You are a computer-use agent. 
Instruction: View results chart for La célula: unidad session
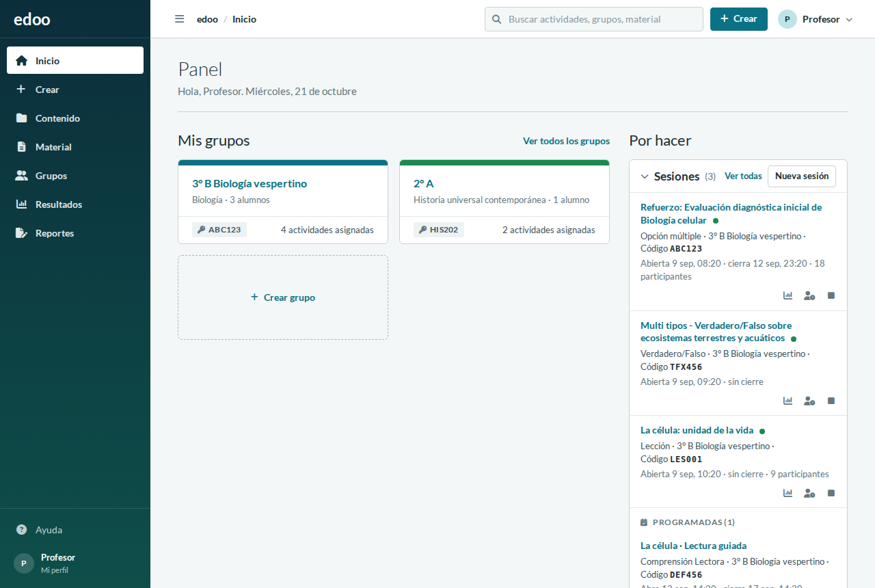click(x=787, y=493)
